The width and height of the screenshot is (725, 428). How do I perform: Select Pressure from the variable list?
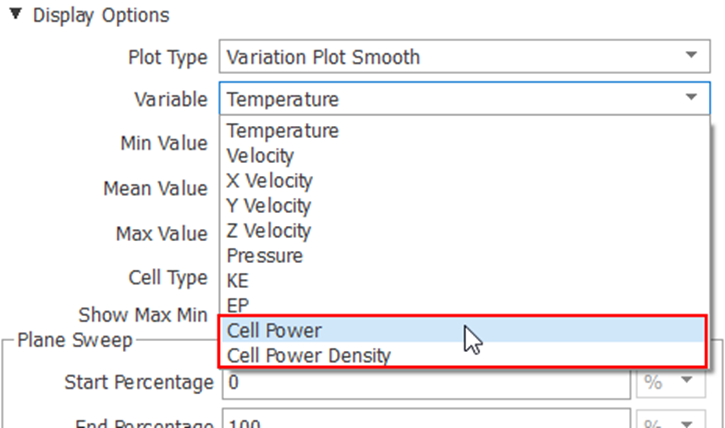pos(264,256)
